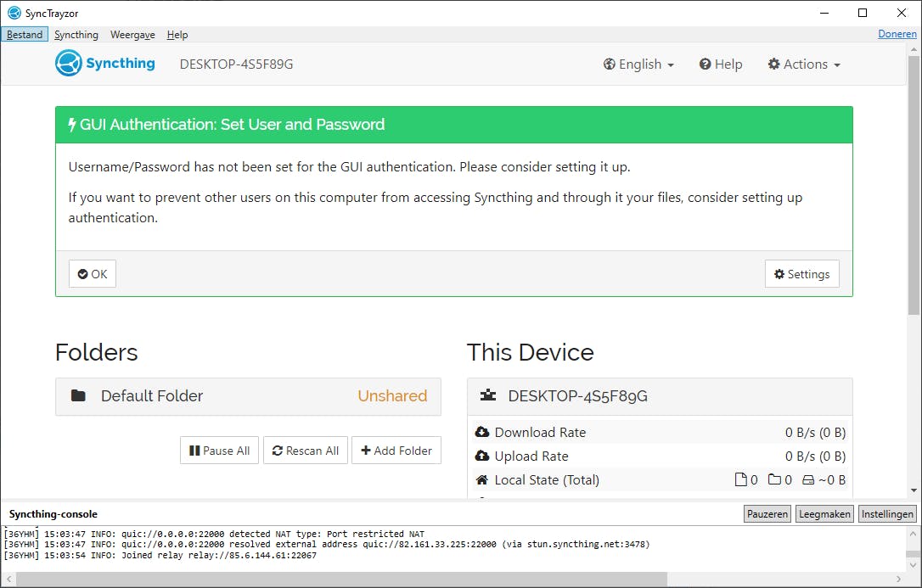This screenshot has height=588, width=922.
Task: Click the web page scrollbar down arrow
Action: tap(914, 490)
